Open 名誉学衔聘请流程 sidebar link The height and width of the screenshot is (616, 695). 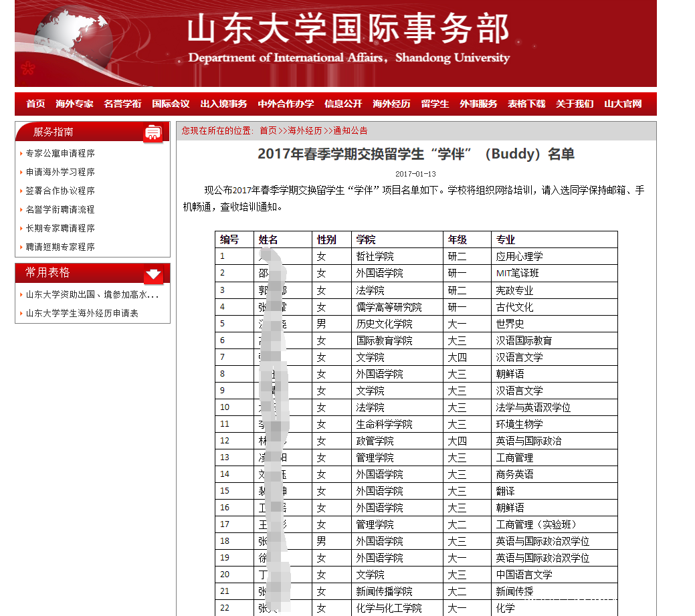[60, 209]
